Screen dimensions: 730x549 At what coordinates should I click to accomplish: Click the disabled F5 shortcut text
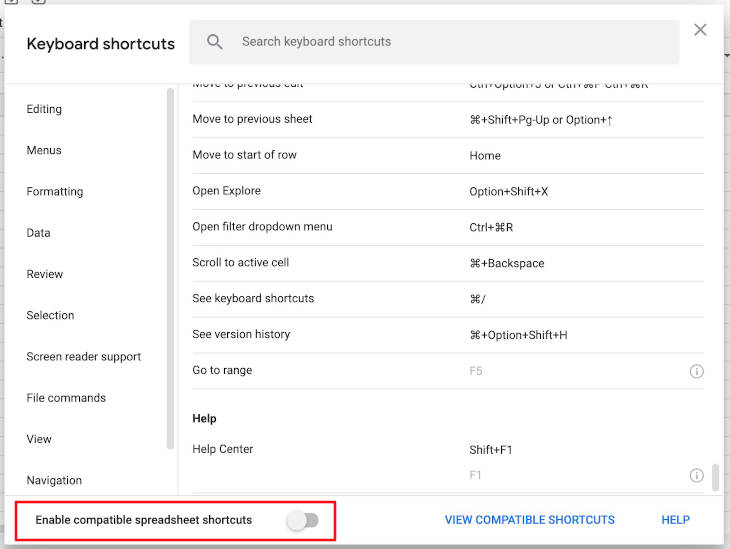[475, 371]
